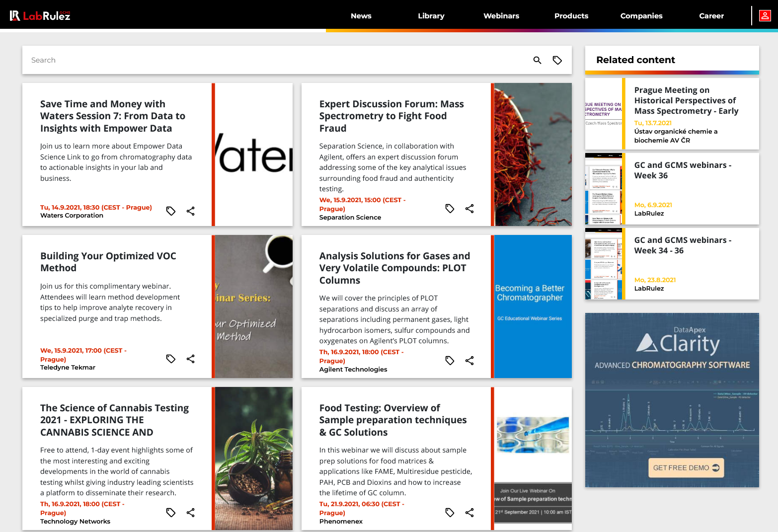The image size is (778, 532).
Task: Open the Library menu
Action: (431, 16)
